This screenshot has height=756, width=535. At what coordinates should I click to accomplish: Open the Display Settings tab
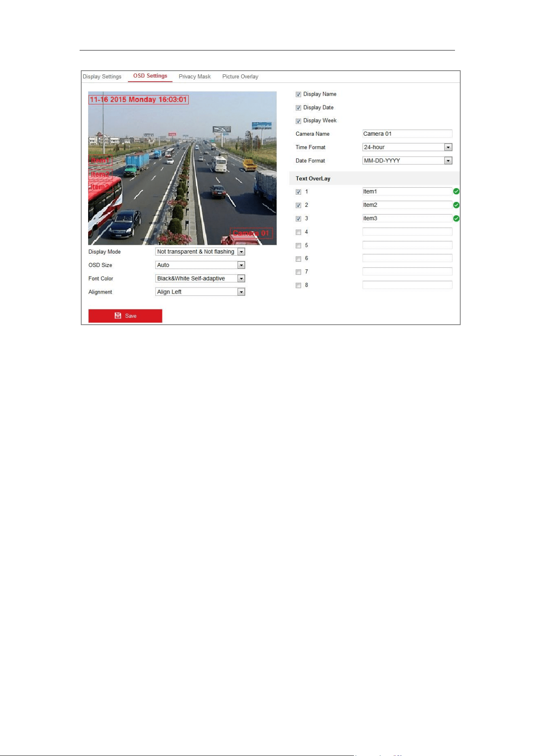click(x=102, y=76)
